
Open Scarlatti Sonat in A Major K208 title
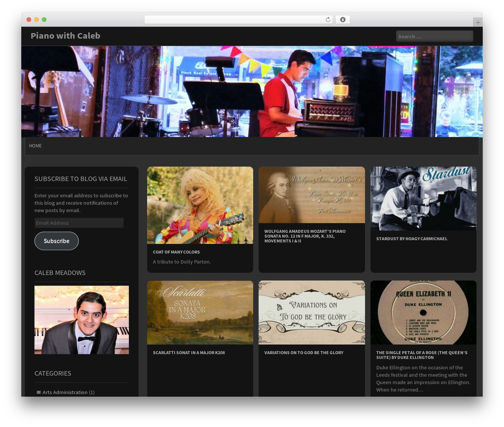tap(189, 353)
